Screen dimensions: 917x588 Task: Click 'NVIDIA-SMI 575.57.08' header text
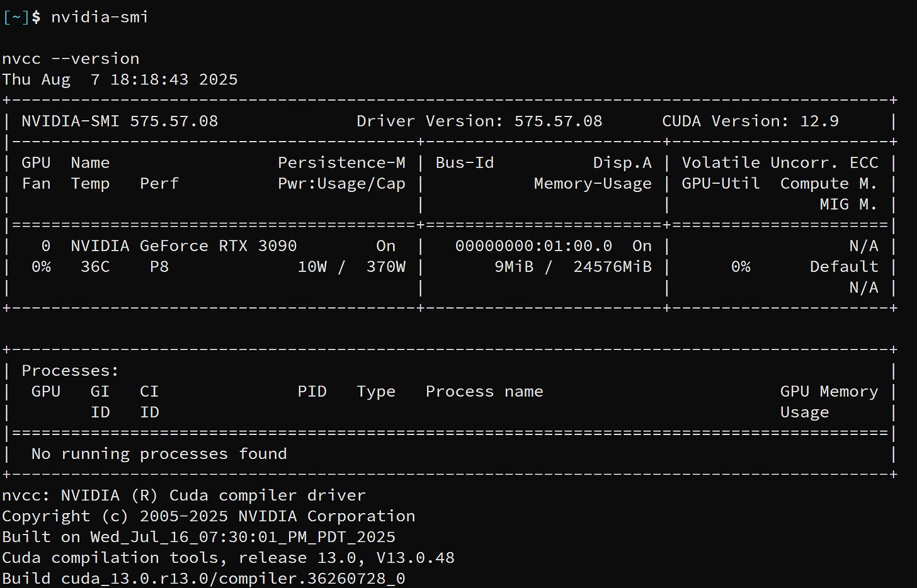click(x=120, y=121)
